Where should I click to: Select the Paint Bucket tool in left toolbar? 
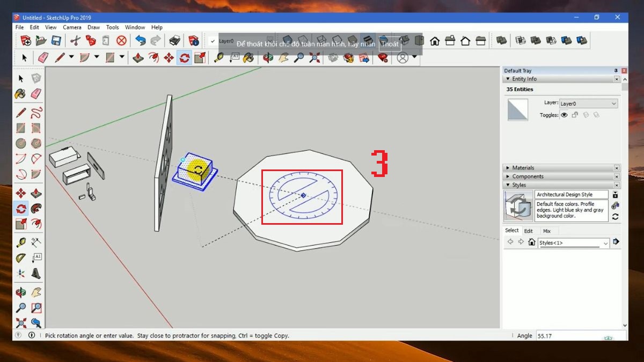(20, 94)
